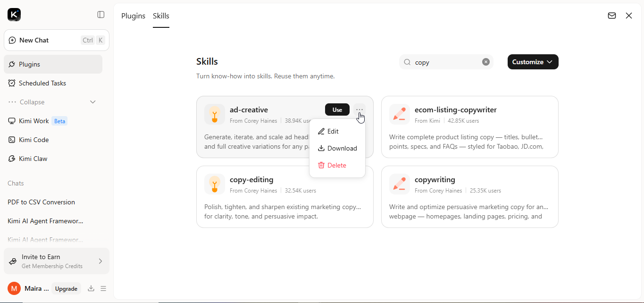
Task: Clear the search field with X icon
Action: [x=486, y=62]
